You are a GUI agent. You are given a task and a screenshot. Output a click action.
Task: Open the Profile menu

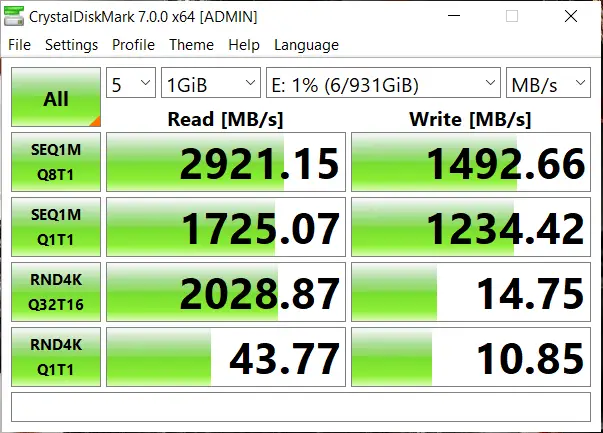click(133, 45)
